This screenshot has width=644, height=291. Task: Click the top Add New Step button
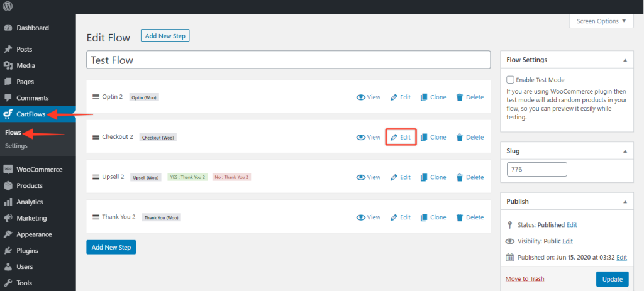pos(165,36)
